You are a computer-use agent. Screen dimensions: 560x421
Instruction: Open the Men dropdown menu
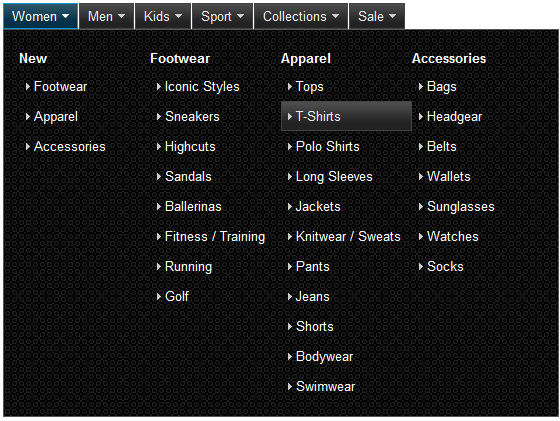click(x=106, y=16)
